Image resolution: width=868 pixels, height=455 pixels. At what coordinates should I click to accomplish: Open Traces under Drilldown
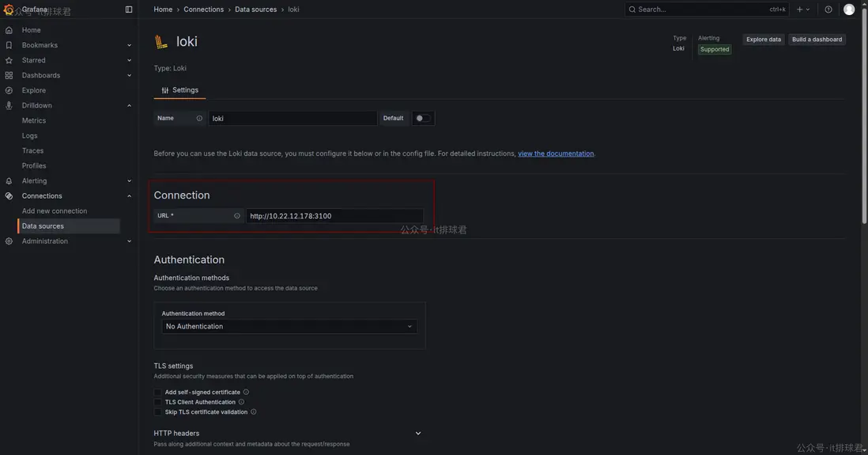coord(32,150)
